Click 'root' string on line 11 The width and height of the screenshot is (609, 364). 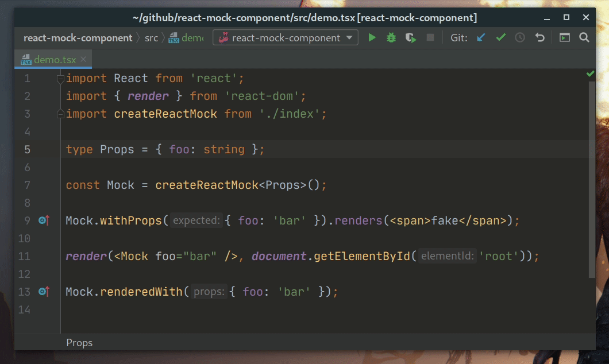click(x=499, y=256)
